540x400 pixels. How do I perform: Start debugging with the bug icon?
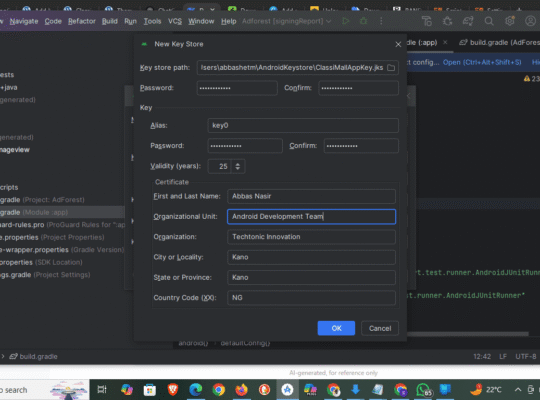pyautogui.click(x=363, y=21)
